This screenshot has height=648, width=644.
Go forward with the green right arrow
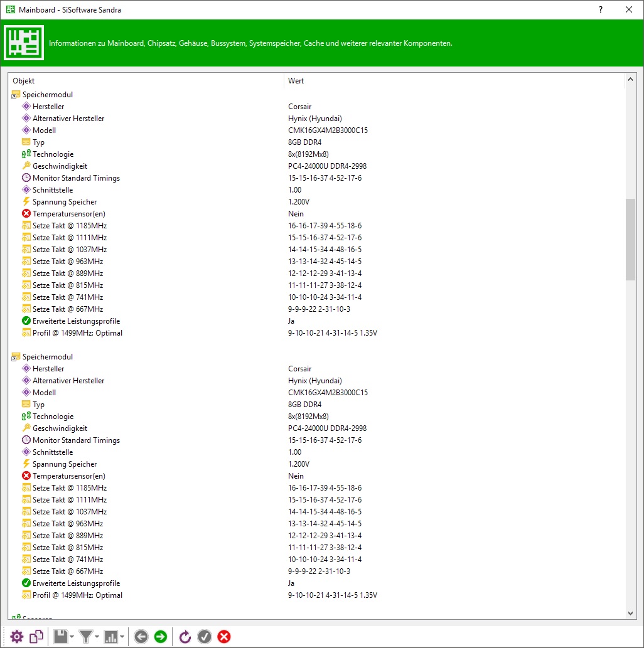pyautogui.click(x=161, y=637)
